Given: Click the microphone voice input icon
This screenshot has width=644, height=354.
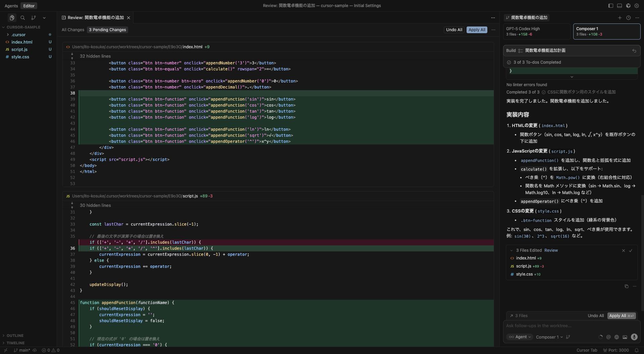Looking at the screenshot, I should click(634, 337).
